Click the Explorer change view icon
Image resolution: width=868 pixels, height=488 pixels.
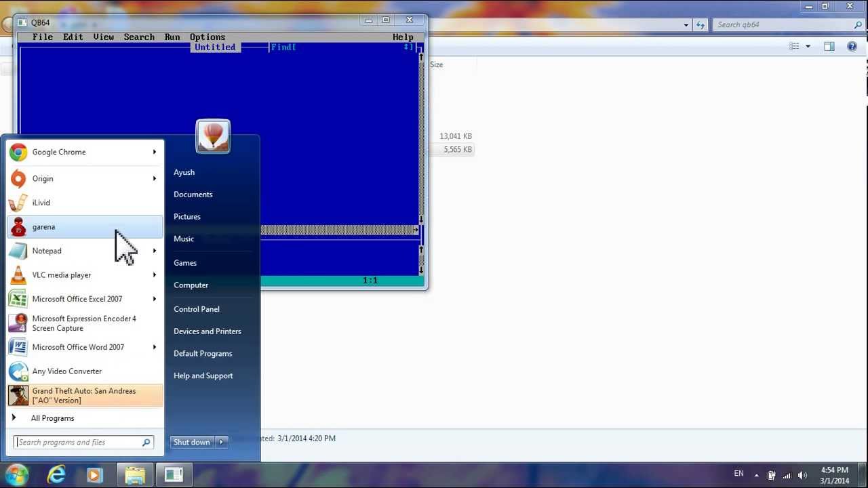tap(794, 46)
